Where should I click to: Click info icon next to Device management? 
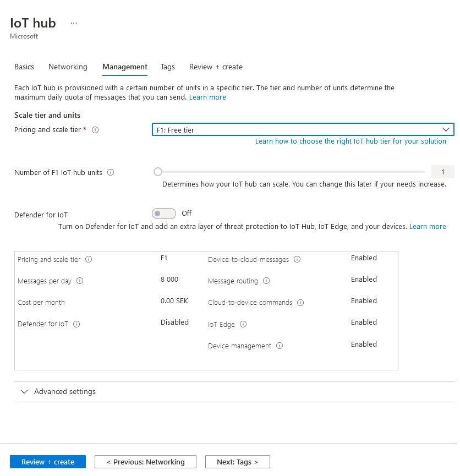tap(280, 346)
